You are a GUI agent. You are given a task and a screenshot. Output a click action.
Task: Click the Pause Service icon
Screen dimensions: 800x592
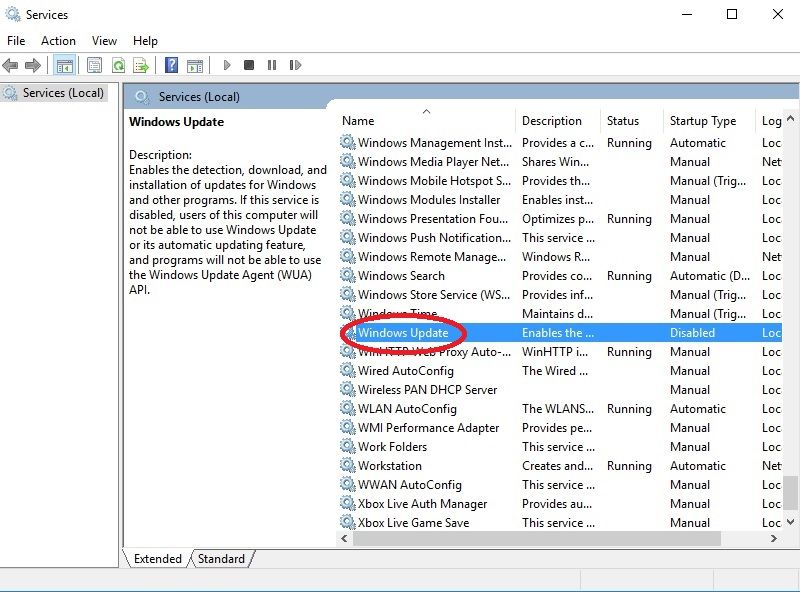(x=272, y=65)
